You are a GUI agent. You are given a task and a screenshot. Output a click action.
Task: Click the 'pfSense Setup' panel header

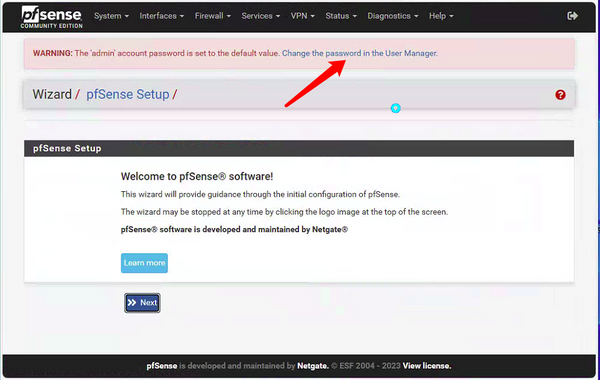click(x=299, y=148)
